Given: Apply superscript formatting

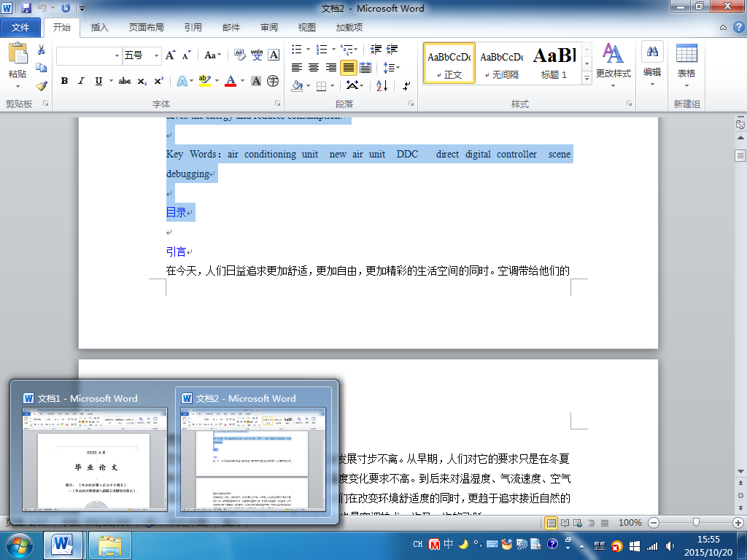Looking at the screenshot, I should tap(158, 81).
